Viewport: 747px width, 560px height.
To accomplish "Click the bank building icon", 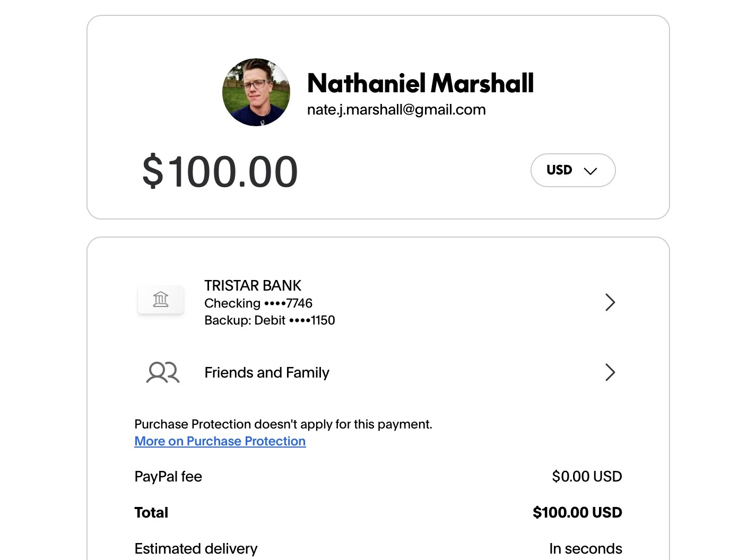I will 161,300.
